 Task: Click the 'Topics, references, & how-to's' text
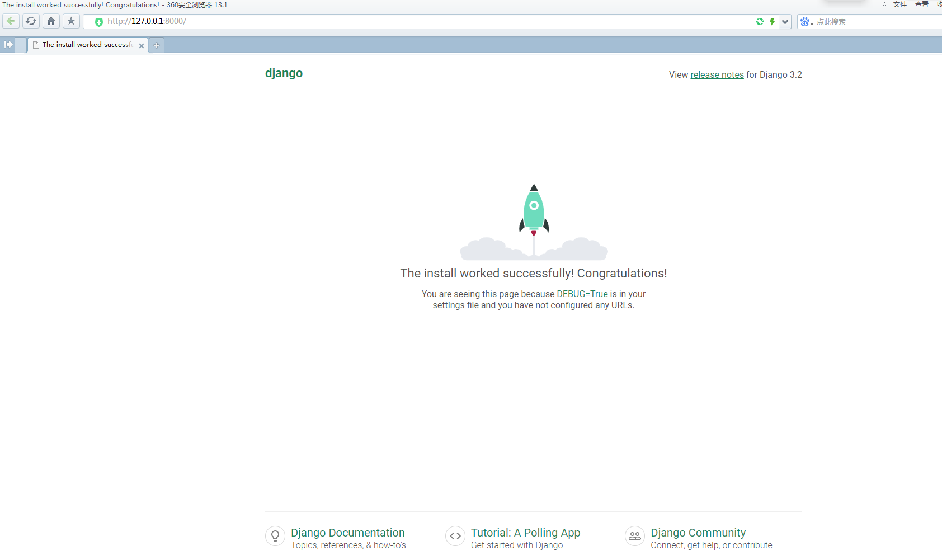348,545
